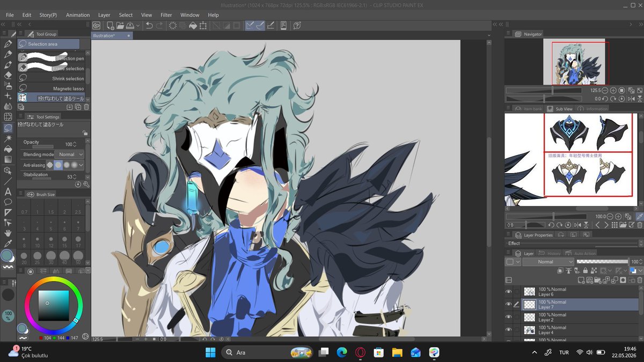Click the Open file folder icon in command bar
The image size is (644, 362).
(120, 25)
